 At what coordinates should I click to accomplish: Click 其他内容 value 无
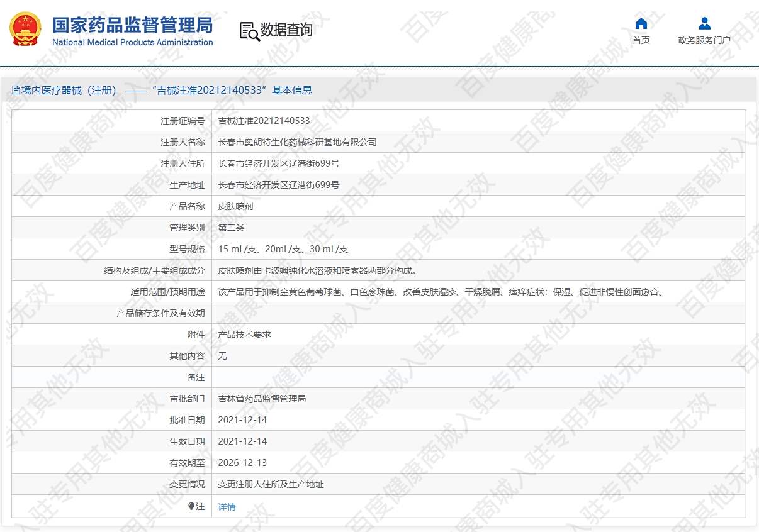pyautogui.click(x=222, y=356)
